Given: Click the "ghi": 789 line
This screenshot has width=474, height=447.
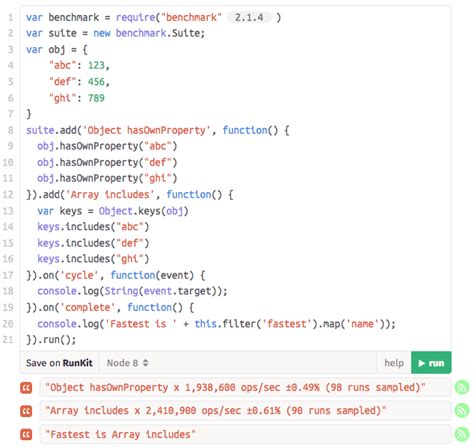Looking at the screenshot, I should (77, 98).
